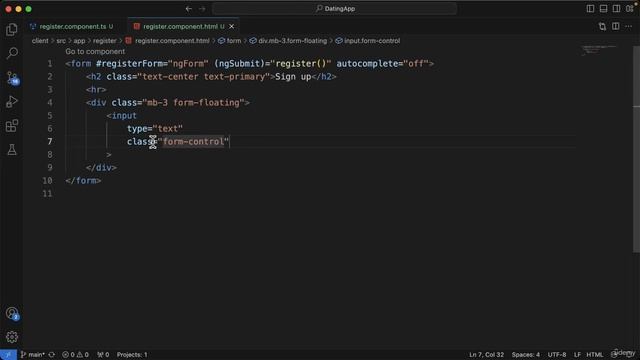Open the Explorer view in activity bar
This screenshot has height=360, width=640.
click(12, 29)
